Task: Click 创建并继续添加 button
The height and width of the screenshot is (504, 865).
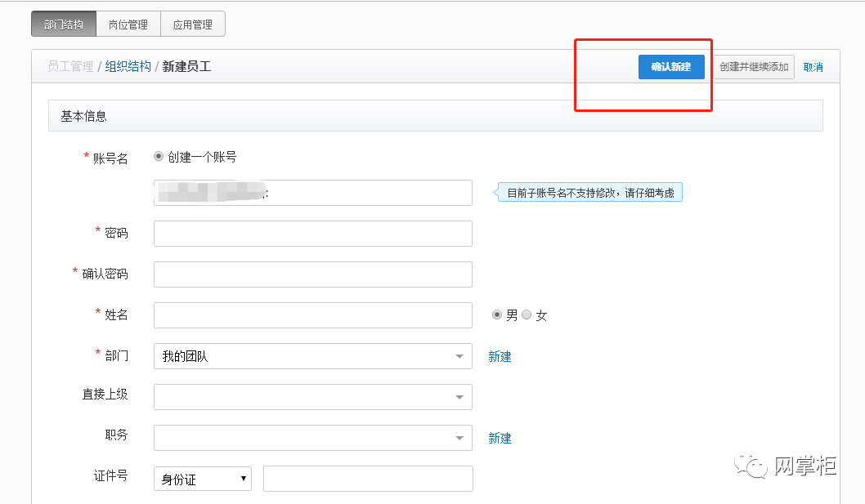Action: point(754,67)
